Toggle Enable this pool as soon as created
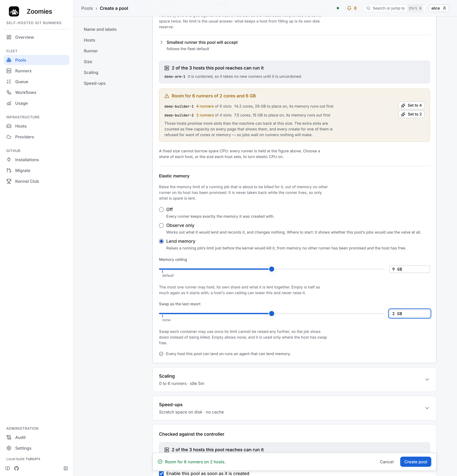The height and width of the screenshot is (476, 457). [161, 473]
